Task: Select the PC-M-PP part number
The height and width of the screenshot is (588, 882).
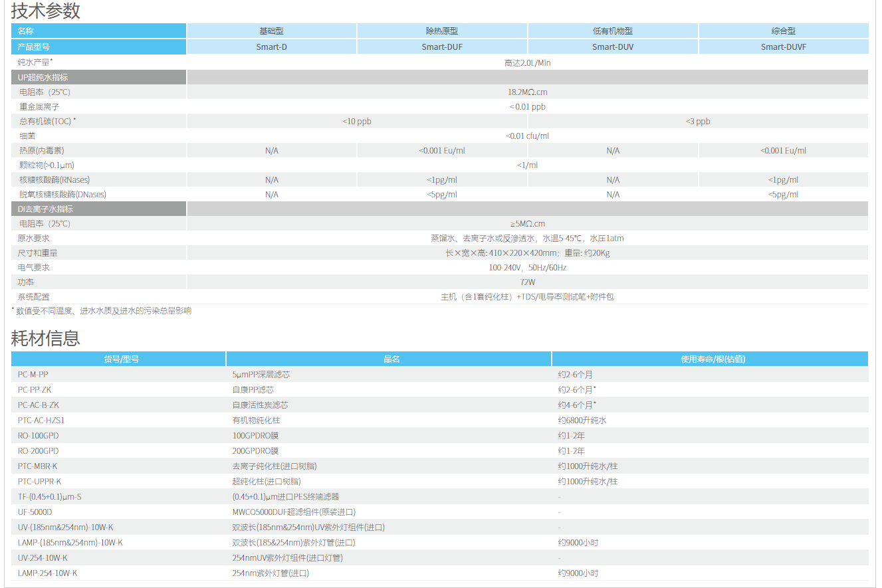Action: click(x=33, y=375)
